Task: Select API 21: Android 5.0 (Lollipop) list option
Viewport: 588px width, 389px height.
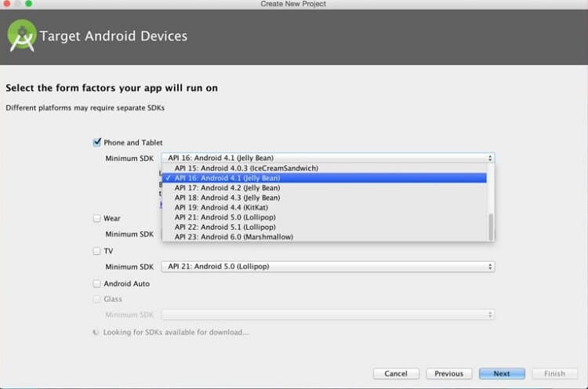Action: tap(325, 216)
